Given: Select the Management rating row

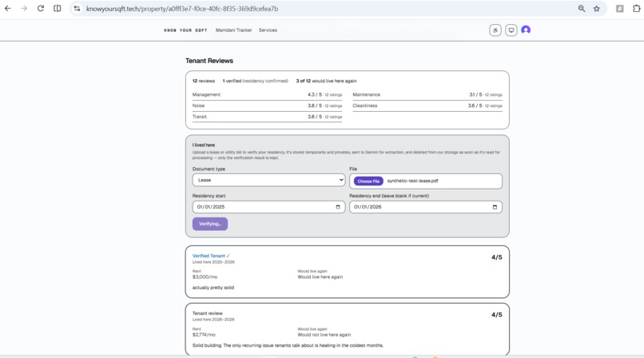Looking at the screenshot, I should pyautogui.click(x=267, y=95).
